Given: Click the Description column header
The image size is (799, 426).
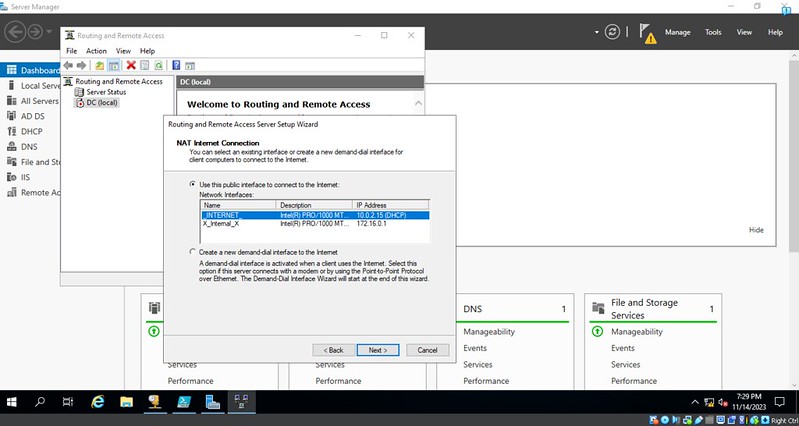Looking at the screenshot, I should 314,205.
